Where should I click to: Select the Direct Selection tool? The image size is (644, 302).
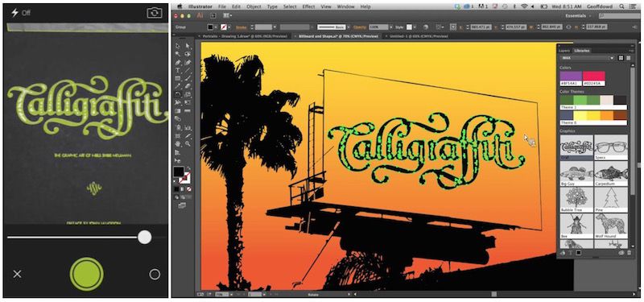point(187,46)
